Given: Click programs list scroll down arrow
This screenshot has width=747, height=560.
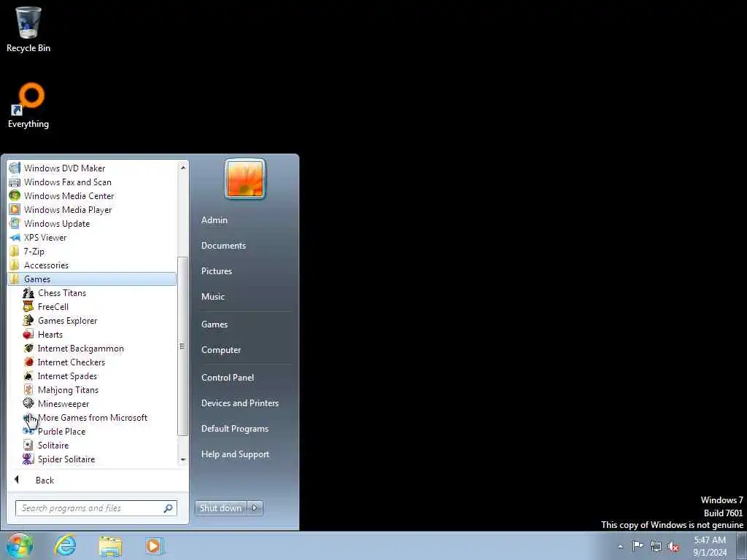Looking at the screenshot, I should point(183,459).
